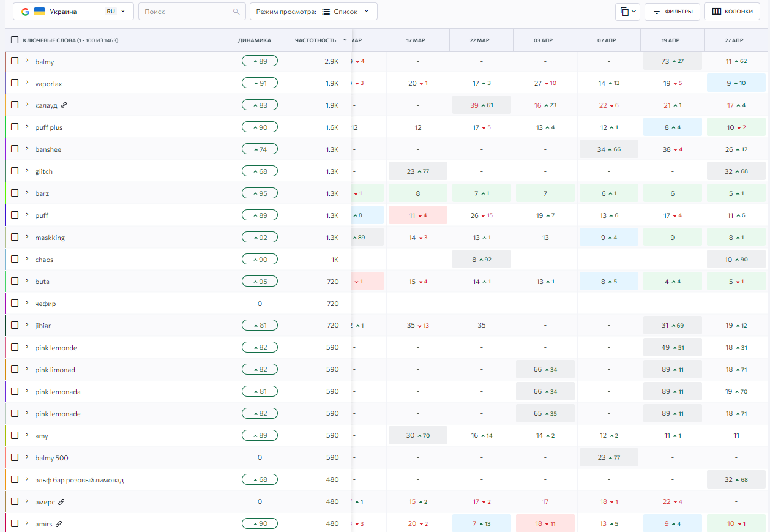Click vaporlax 27 АПР highlighted cell 9
The width and height of the screenshot is (770, 532).
[736, 83]
